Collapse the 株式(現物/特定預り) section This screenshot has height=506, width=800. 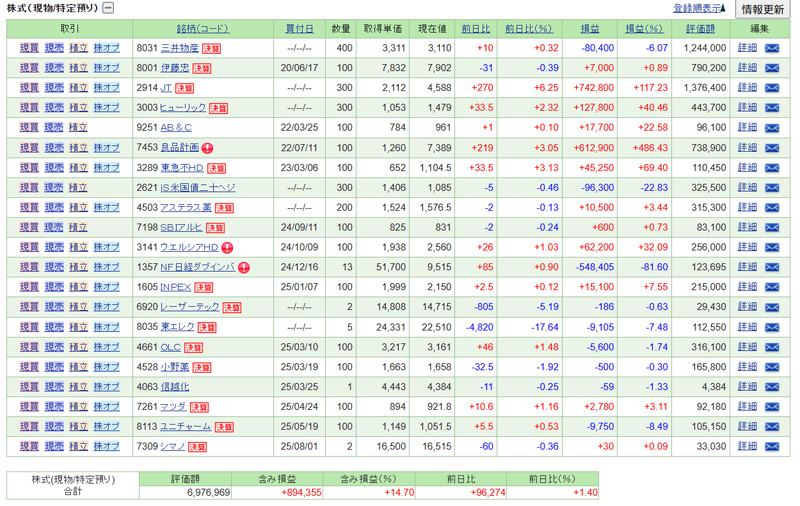(x=108, y=8)
